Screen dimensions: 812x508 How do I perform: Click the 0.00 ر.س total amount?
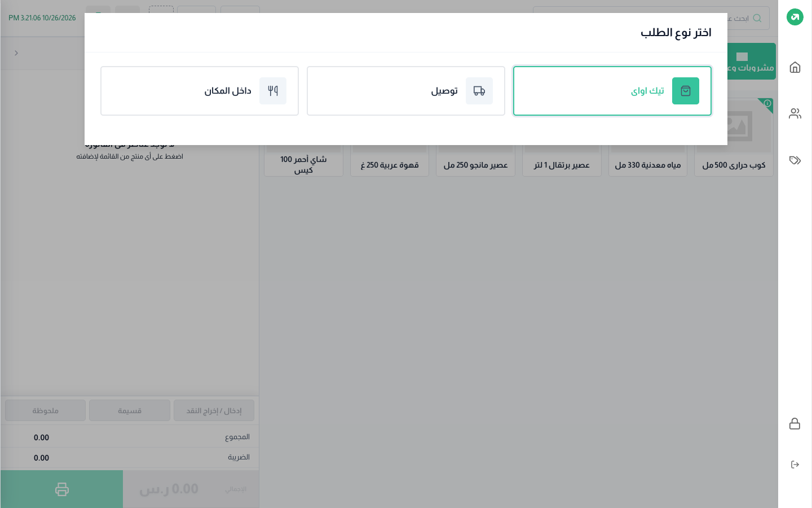pyautogui.click(x=169, y=489)
